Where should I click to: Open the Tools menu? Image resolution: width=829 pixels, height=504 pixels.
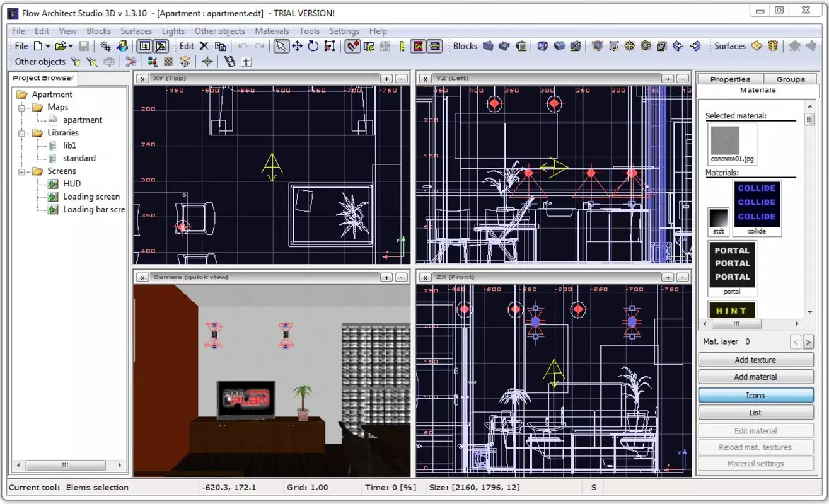309,31
